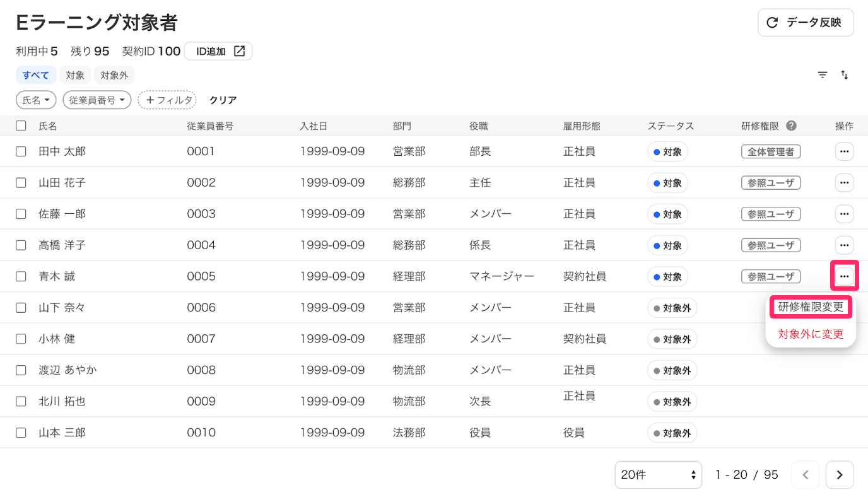Check the box for 田中 太郎
This screenshot has height=502, width=868.
[x=21, y=151]
